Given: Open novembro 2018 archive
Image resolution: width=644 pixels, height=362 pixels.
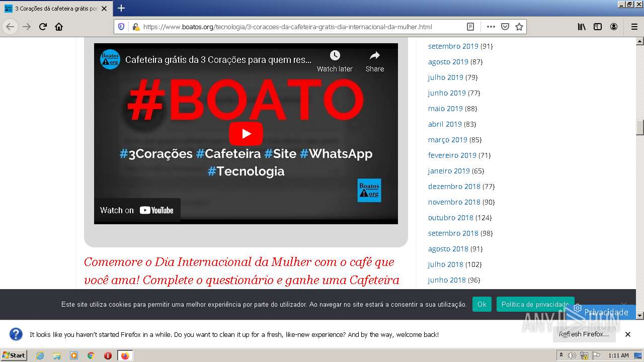Looking at the screenshot, I should click(x=454, y=202).
